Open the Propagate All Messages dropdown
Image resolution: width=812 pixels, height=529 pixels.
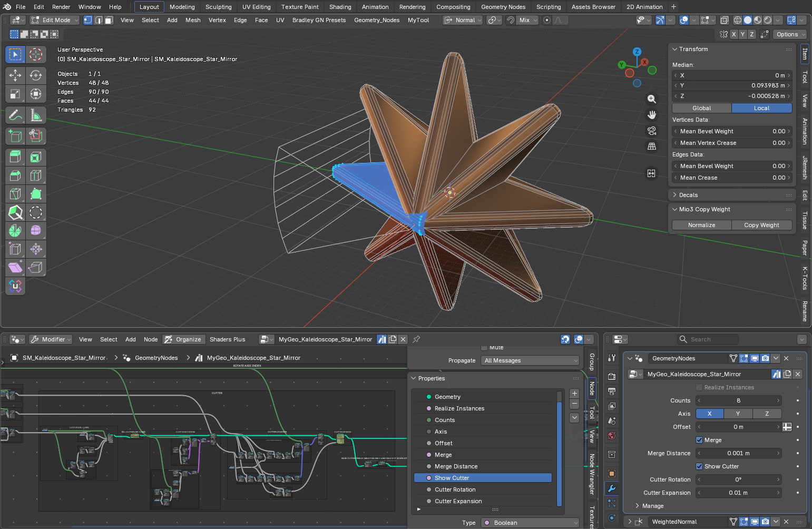[530, 360]
